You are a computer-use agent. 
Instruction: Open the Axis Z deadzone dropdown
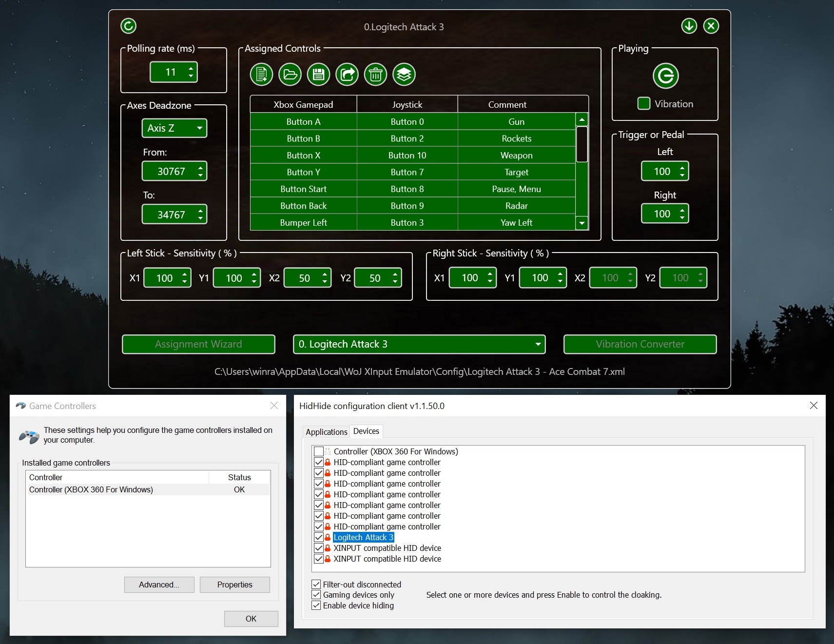175,128
